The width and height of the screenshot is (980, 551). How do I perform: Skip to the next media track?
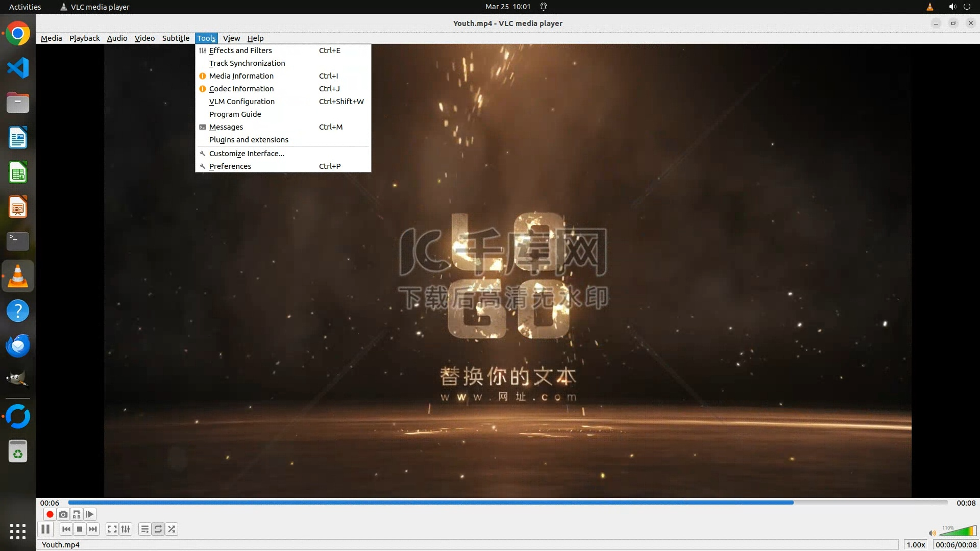click(x=93, y=529)
